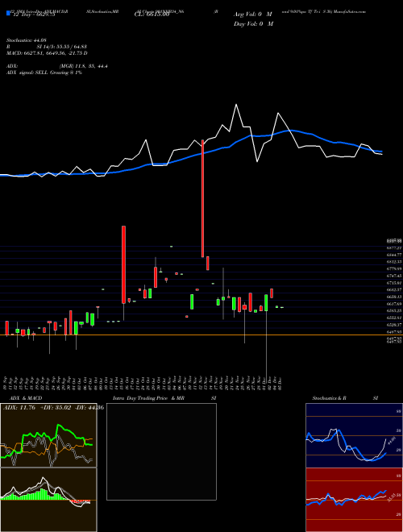Click the 'Day Vol: 0 M' label
The image size is (403, 532).
coord(253,24)
